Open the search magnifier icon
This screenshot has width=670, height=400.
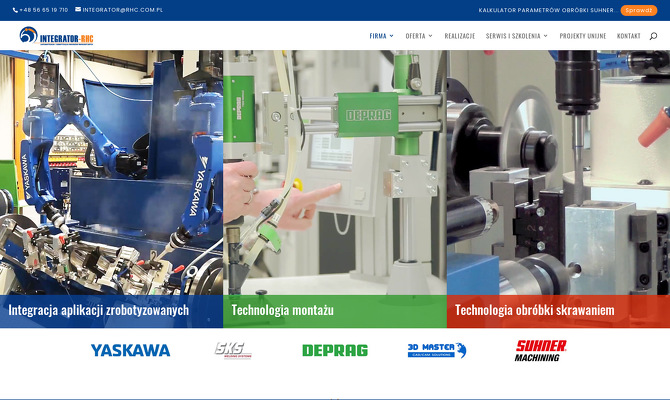coord(653,36)
